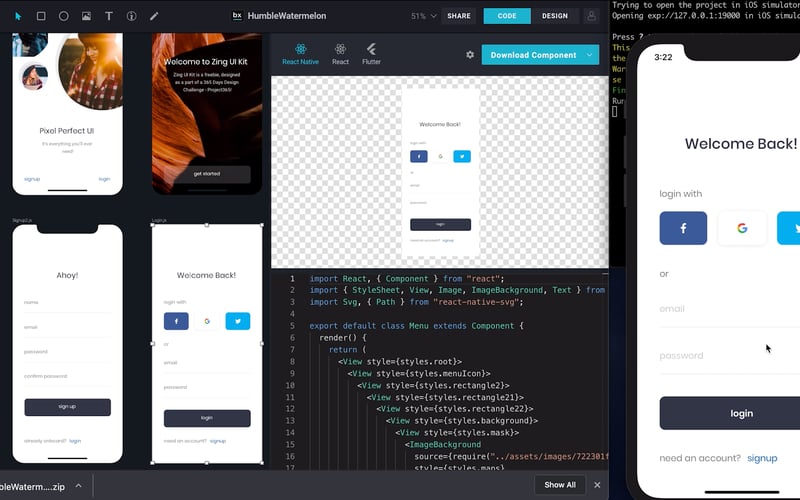Click the ImageBackground line in code
Screen dimensions: 800x500
(x=443, y=444)
